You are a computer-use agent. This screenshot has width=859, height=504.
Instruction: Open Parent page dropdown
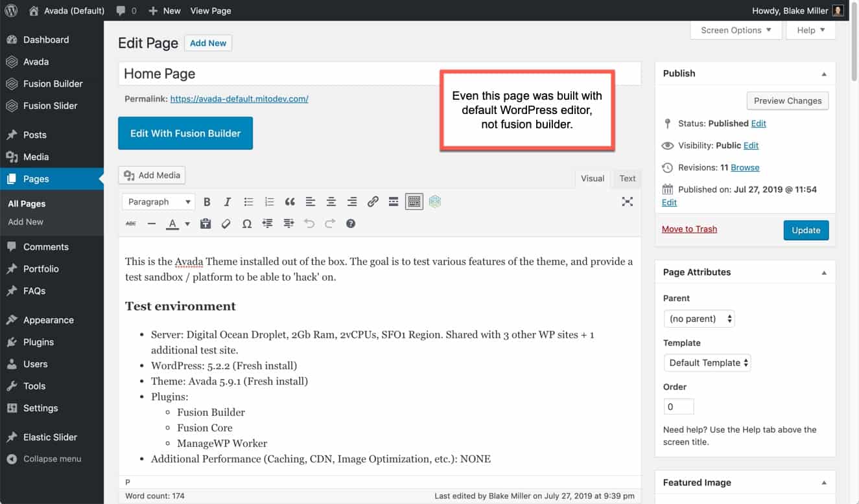tap(699, 319)
